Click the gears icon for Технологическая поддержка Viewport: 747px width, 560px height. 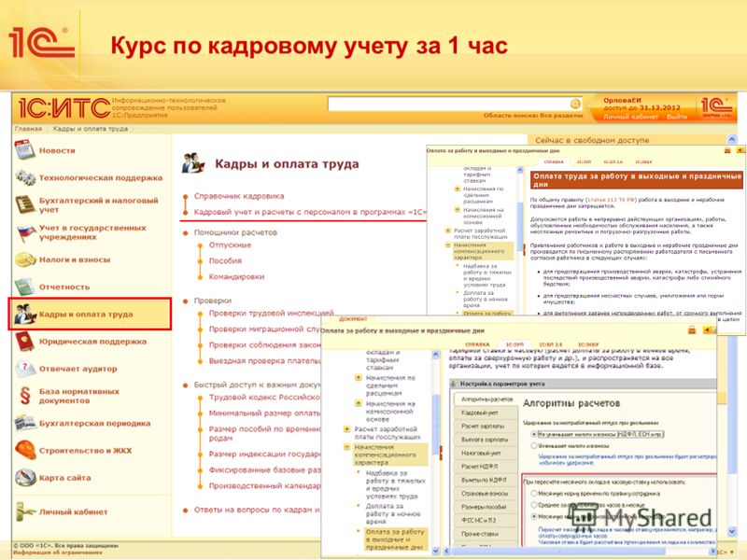pyautogui.click(x=25, y=177)
